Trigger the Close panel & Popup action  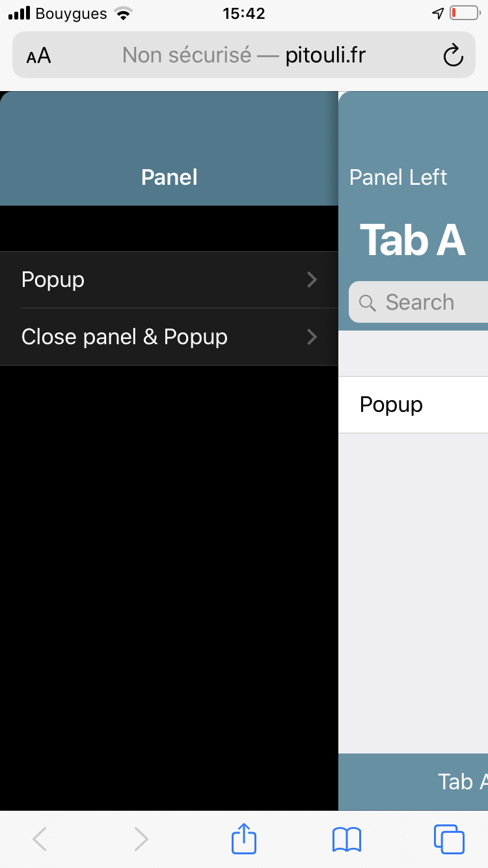[124, 337]
